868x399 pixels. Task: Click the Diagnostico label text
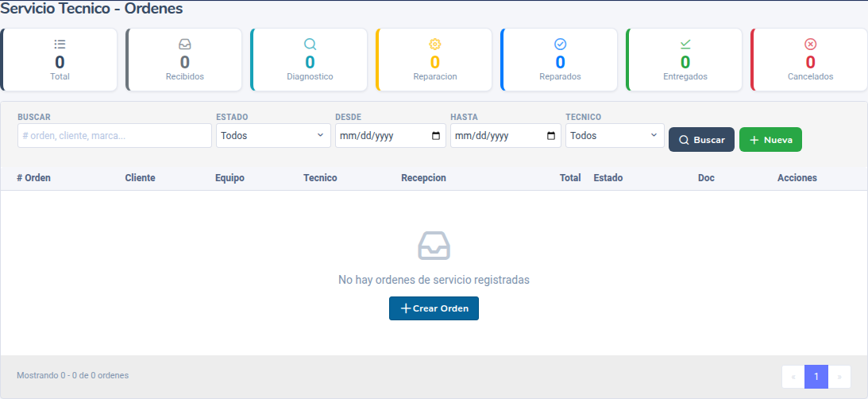pyautogui.click(x=310, y=76)
